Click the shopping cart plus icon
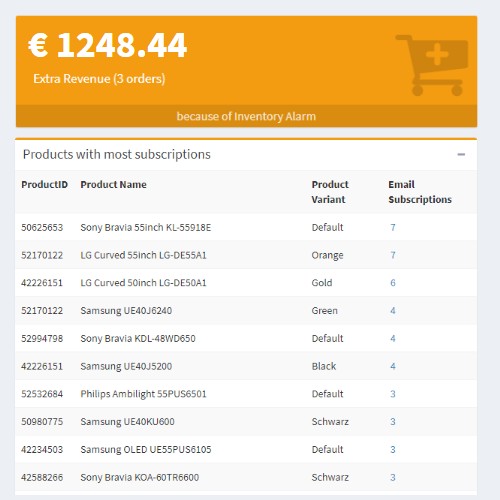 (x=432, y=65)
